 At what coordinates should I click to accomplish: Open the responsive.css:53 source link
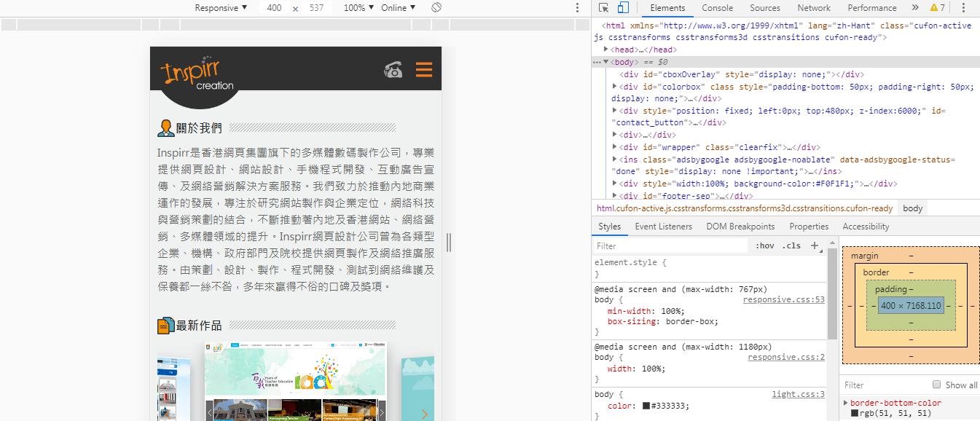(x=784, y=299)
